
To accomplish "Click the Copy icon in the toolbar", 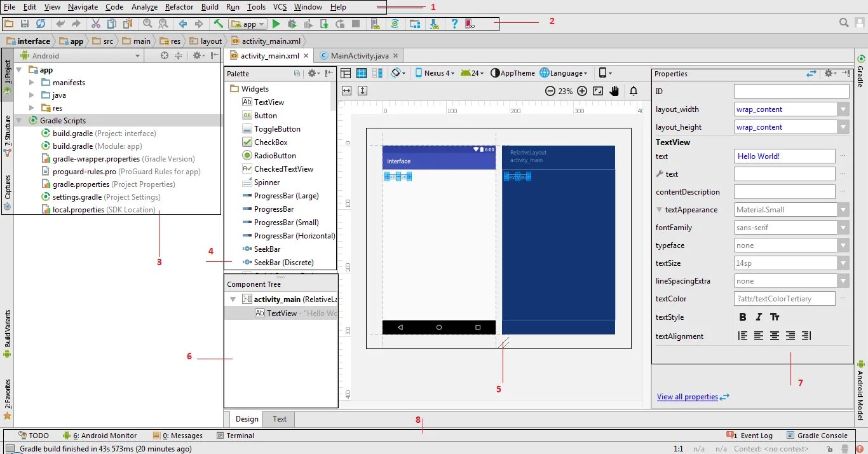I will [112, 24].
